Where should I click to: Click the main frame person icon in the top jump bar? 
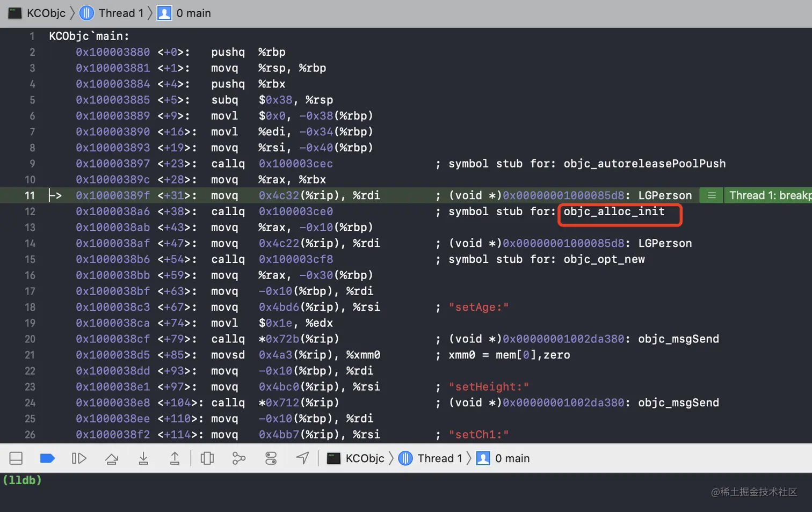coord(164,13)
